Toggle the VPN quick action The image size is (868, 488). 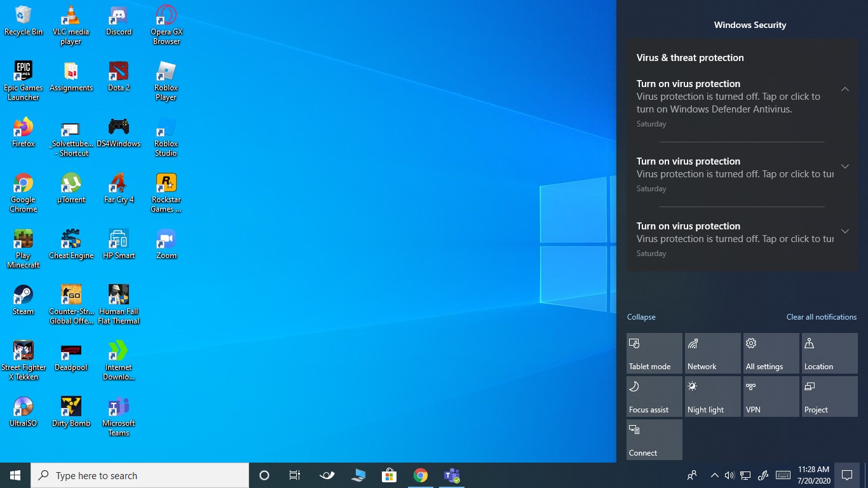click(771, 396)
